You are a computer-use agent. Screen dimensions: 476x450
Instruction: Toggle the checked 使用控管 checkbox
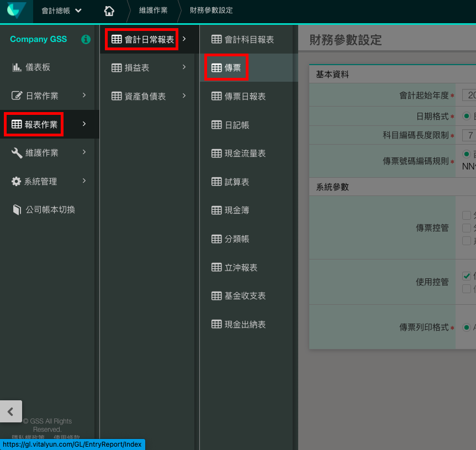pos(467,276)
